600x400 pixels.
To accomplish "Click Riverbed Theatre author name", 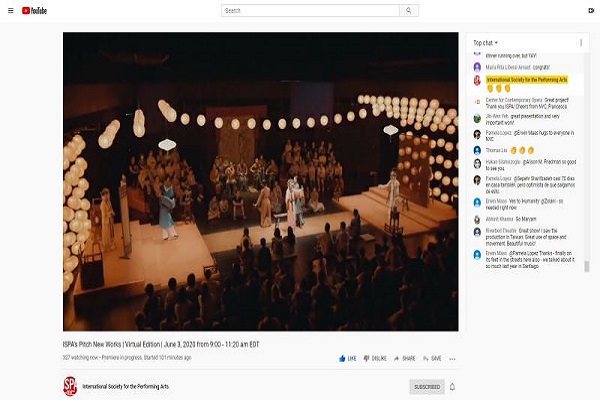I will pos(501,230).
